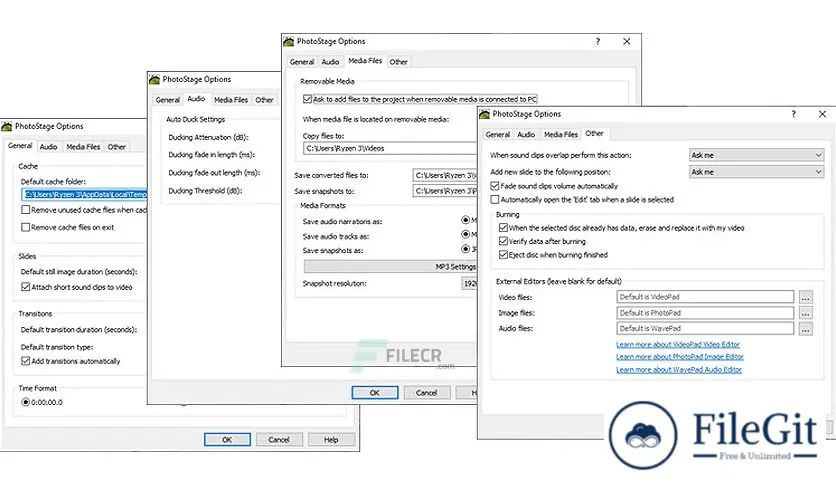The height and width of the screenshot is (484, 836).
Task: Open the add new slide position dropdown
Action: point(756,172)
